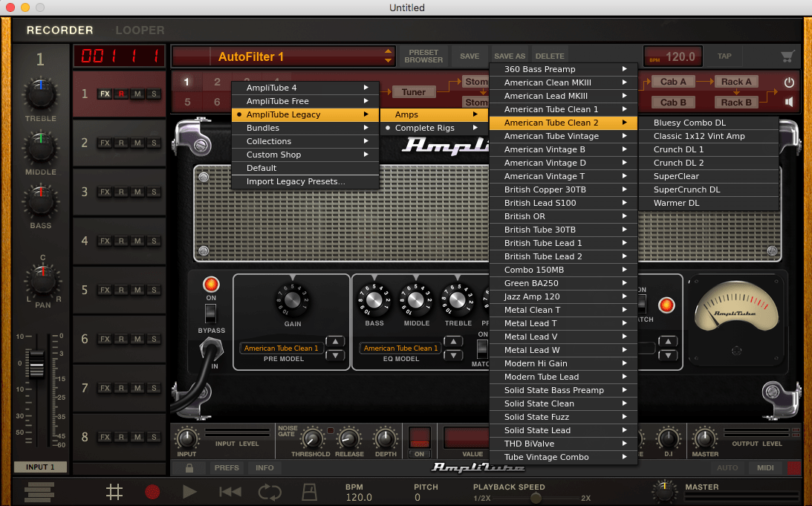
Task: Click PRE MODEL up arrow
Action: tap(336, 341)
